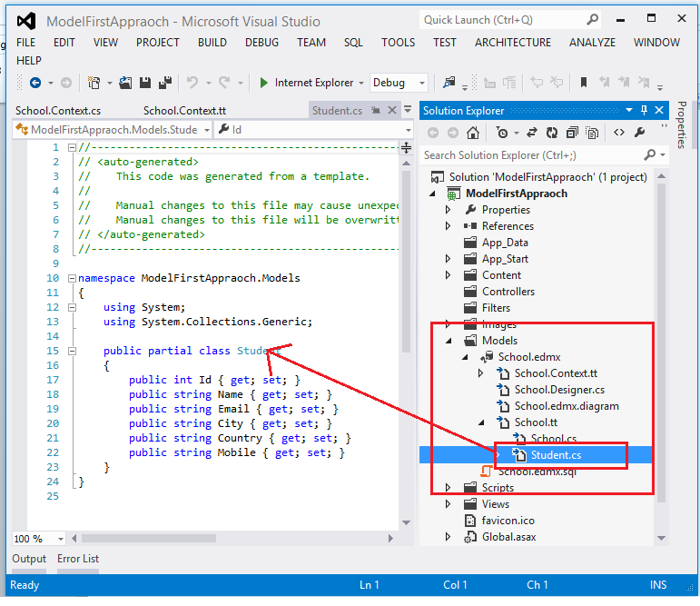Screen dimensions: 700x606
Task: Open the Error List panel
Action: coord(78,559)
